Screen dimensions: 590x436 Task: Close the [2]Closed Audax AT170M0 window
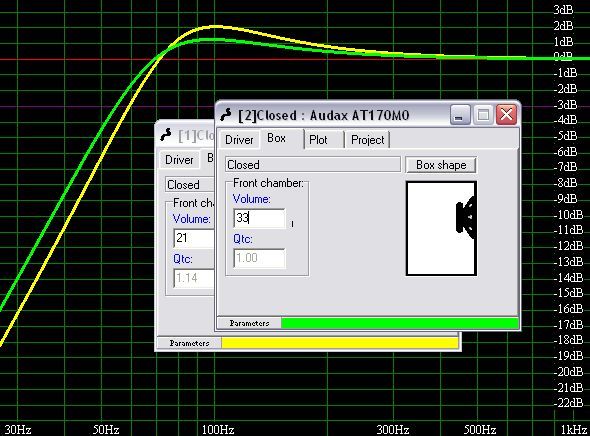tap(506, 114)
